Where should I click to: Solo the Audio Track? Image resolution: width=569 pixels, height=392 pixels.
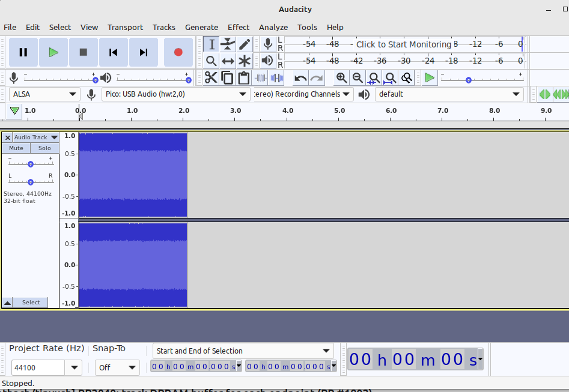[44, 148]
